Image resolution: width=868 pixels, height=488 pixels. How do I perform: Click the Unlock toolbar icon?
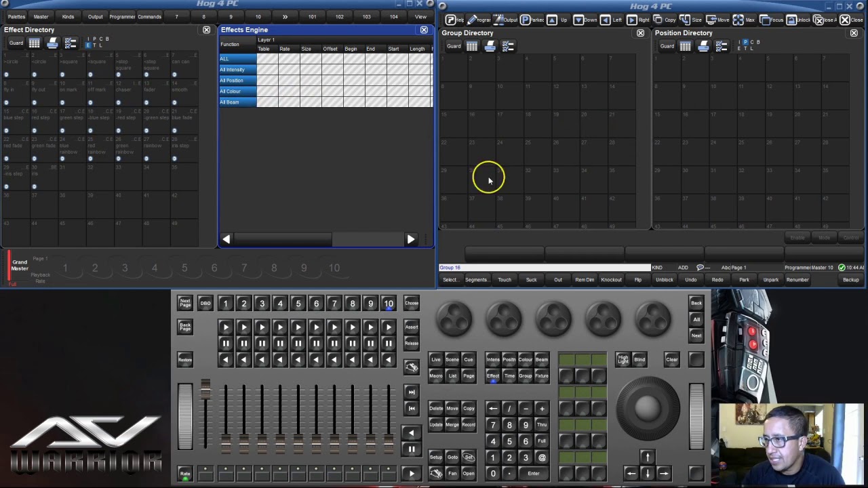[x=797, y=20]
